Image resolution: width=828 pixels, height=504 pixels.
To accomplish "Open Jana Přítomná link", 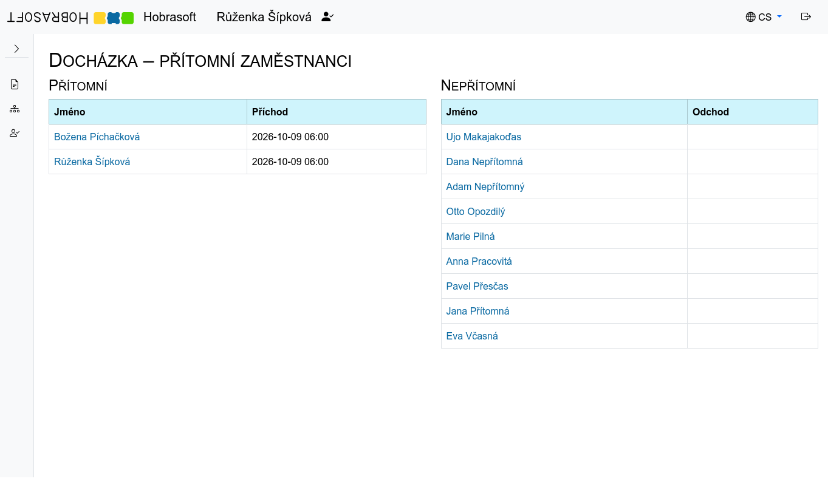I will (x=477, y=311).
